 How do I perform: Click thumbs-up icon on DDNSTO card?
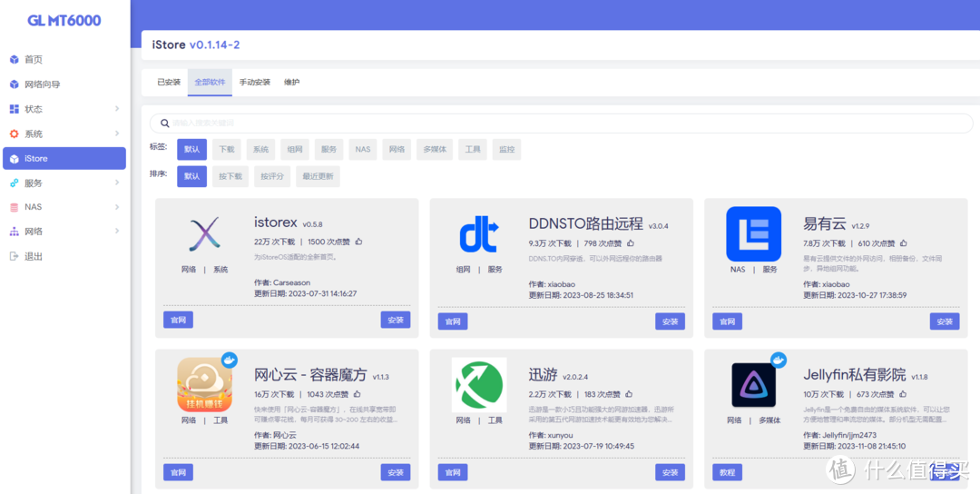click(x=631, y=243)
